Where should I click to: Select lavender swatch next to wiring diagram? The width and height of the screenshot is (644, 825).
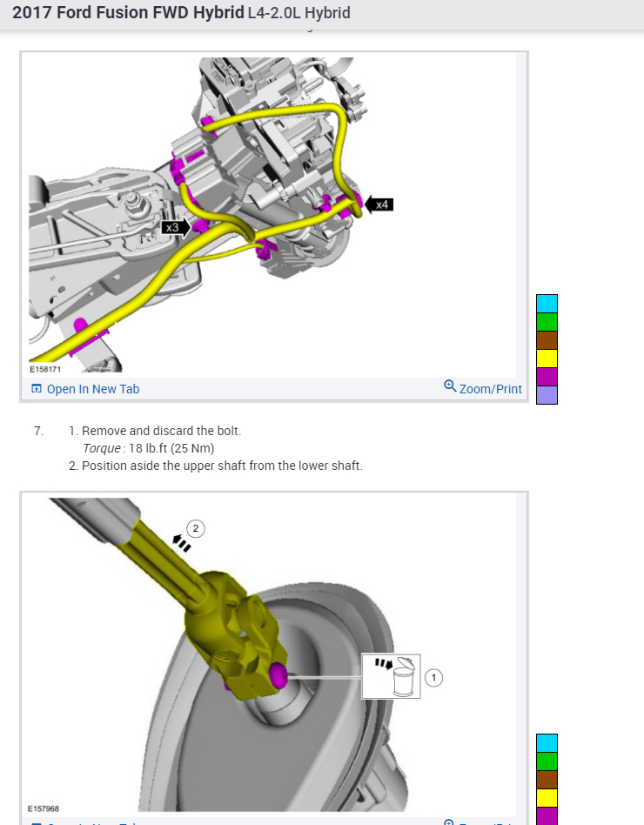(547, 395)
